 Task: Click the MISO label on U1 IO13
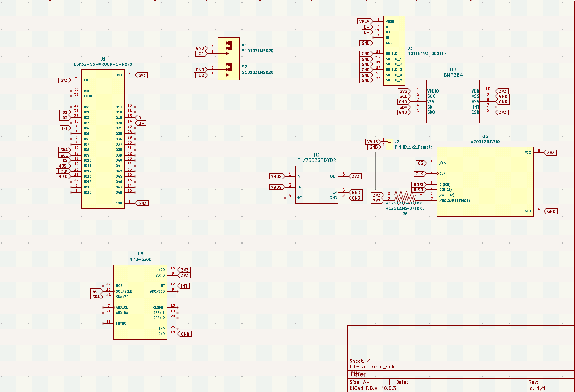[x=63, y=176]
